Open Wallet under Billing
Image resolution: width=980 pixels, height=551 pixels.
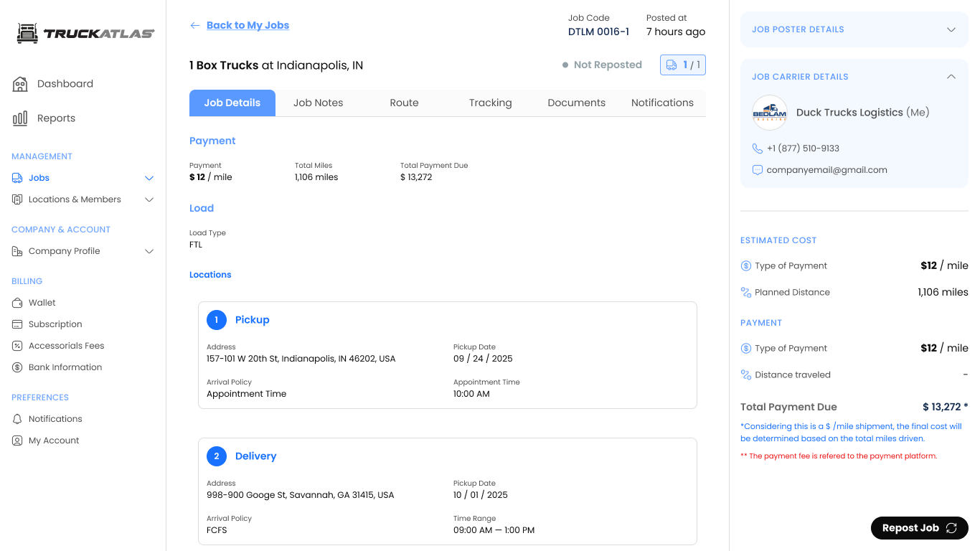(42, 303)
